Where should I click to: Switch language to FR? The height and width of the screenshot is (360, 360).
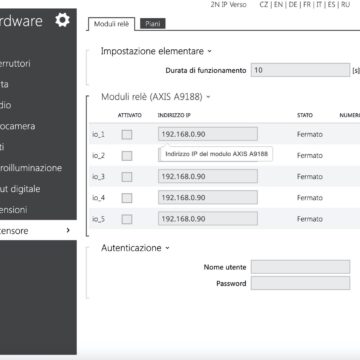[307, 5]
